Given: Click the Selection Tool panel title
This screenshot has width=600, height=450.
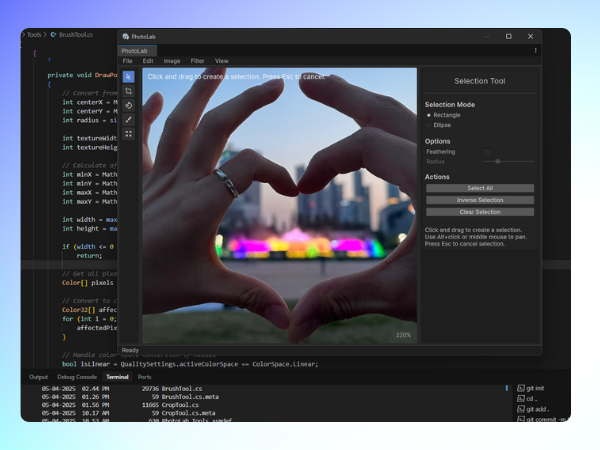Looking at the screenshot, I should coord(480,81).
